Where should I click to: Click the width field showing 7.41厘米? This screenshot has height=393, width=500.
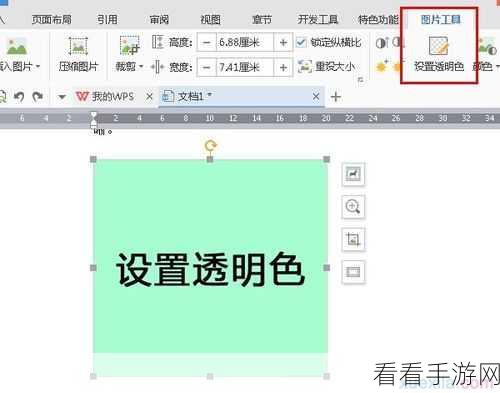pyautogui.click(x=245, y=68)
